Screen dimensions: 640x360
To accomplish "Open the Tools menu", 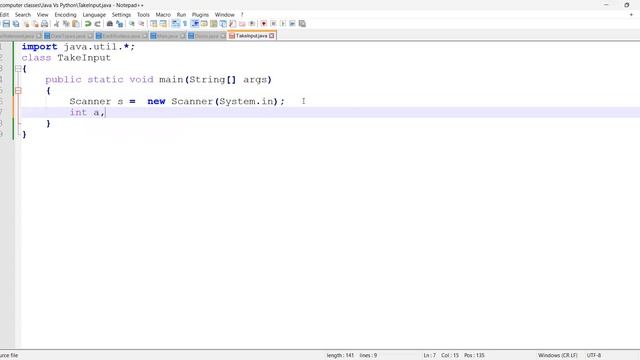I will click(x=143, y=15).
